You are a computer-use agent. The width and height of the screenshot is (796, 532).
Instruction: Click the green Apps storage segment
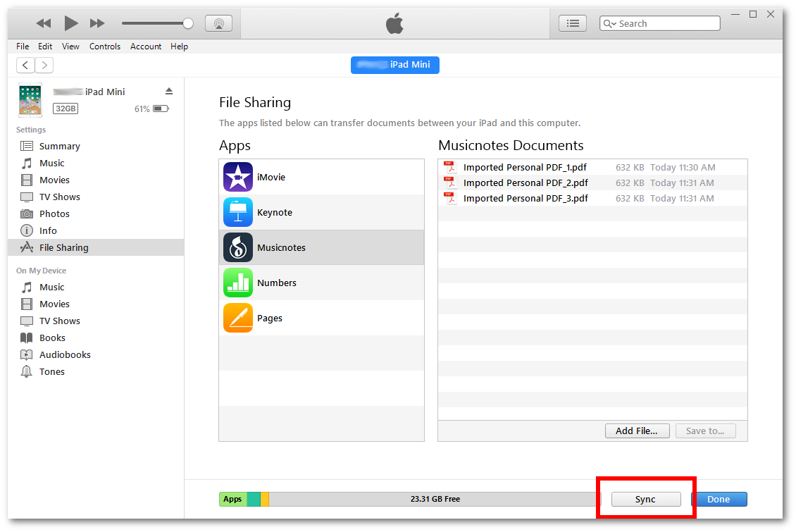(x=233, y=499)
